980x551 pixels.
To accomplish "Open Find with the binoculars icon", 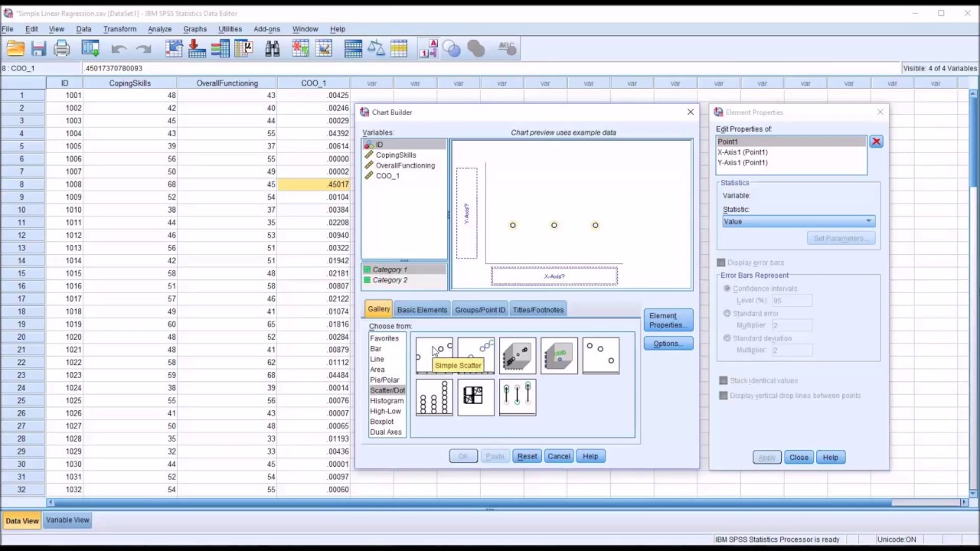I will 272,49.
